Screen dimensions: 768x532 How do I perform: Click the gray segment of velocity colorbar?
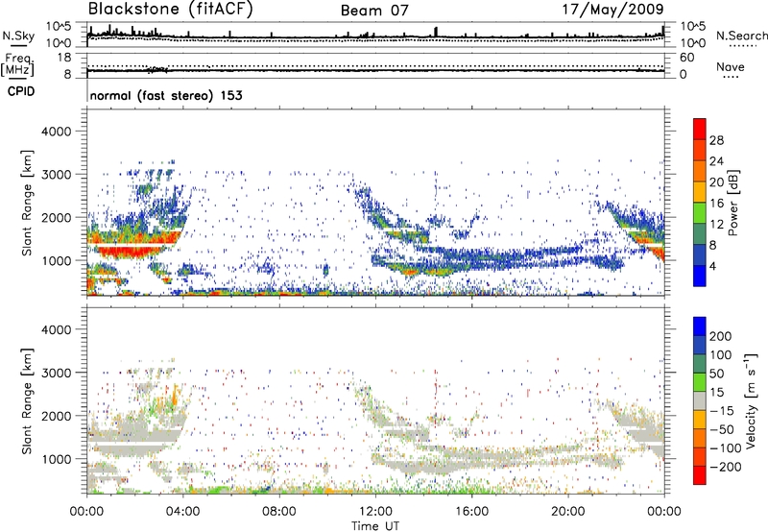point(700,401)
